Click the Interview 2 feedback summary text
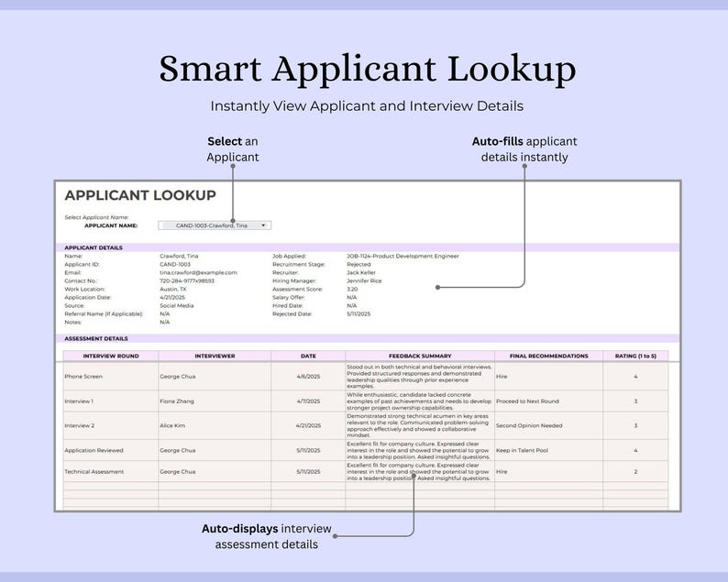The height and width of the screenshot is (582, 728). click(418, 425)
